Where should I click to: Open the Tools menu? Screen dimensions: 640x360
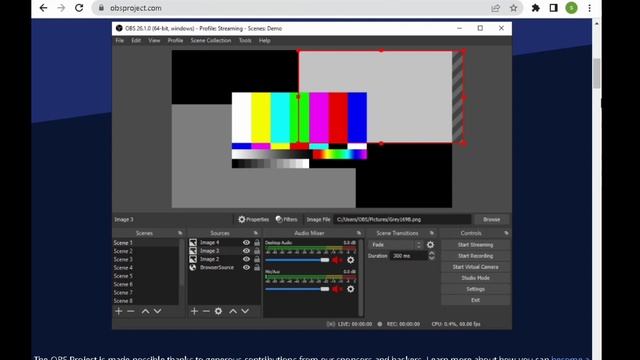click(245, 41)
